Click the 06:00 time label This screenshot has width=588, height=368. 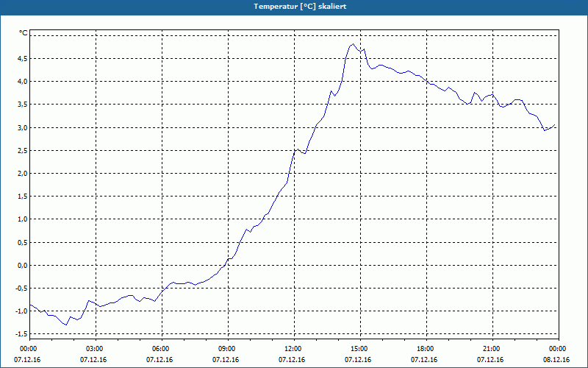click(x=161, y=349)
